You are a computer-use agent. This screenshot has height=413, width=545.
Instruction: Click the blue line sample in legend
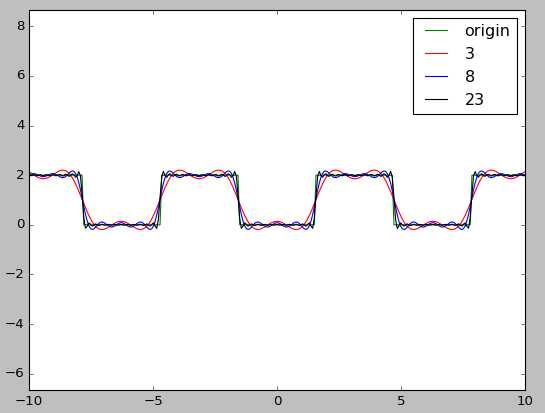[436, 76]
